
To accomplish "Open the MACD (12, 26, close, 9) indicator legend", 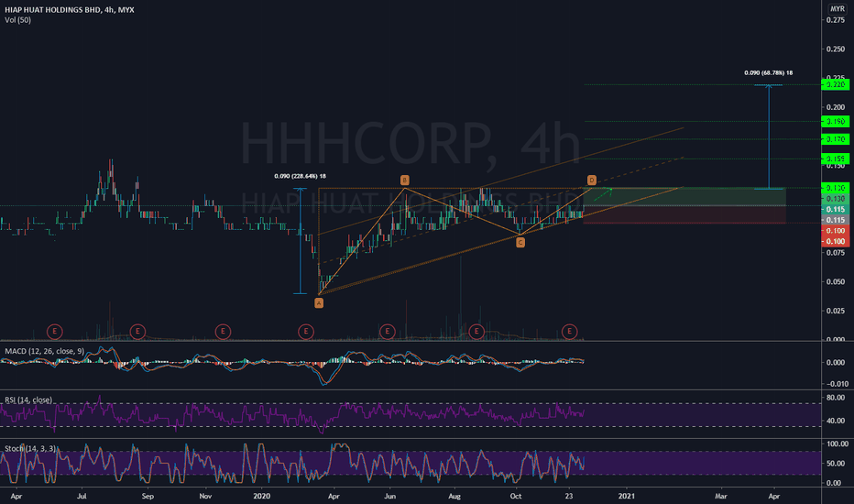I will [45, 352].
